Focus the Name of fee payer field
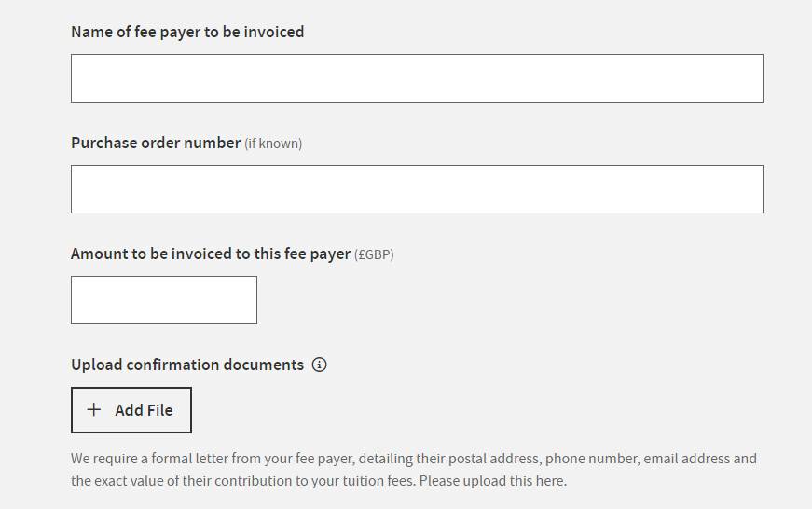 (x=417, y=78)
